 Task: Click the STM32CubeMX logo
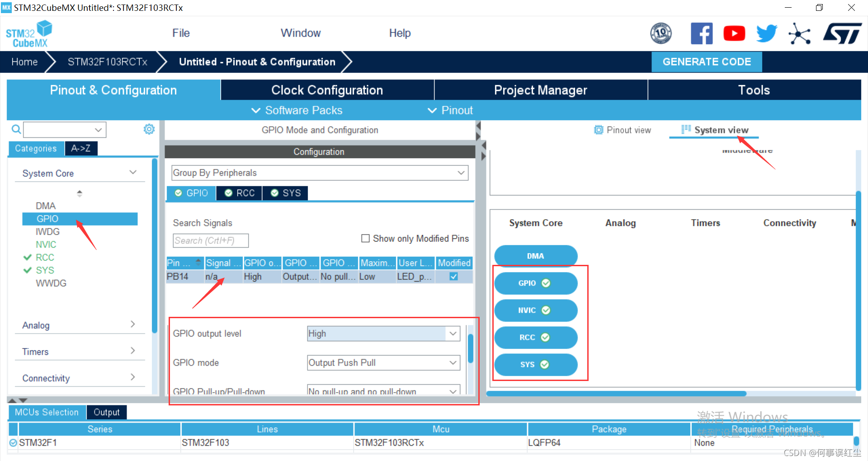coord(28,34)
